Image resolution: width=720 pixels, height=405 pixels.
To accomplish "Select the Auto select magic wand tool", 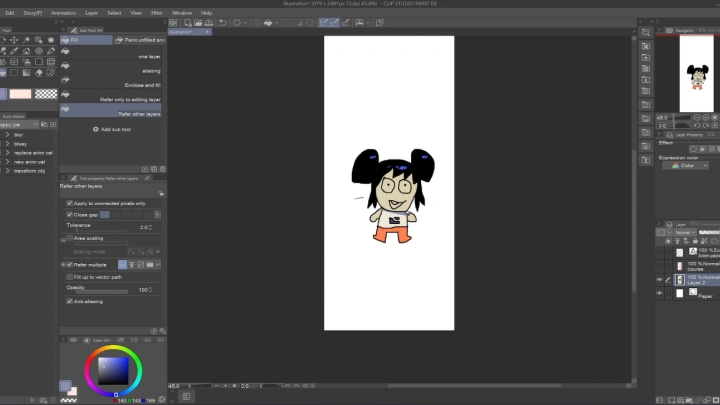I will (x=27, y=40).
